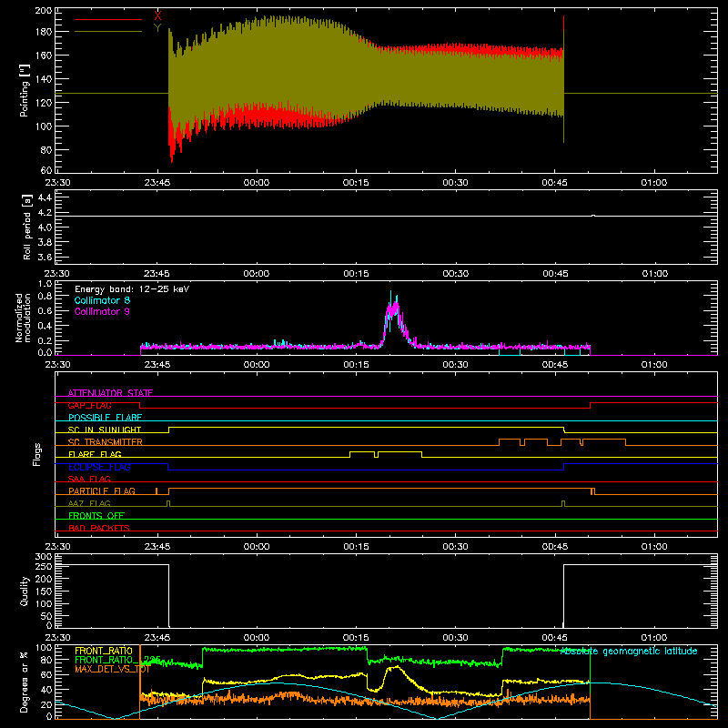Select the red X legend line sample
This screenshot has height=728, width=728.
click(108, 19)
